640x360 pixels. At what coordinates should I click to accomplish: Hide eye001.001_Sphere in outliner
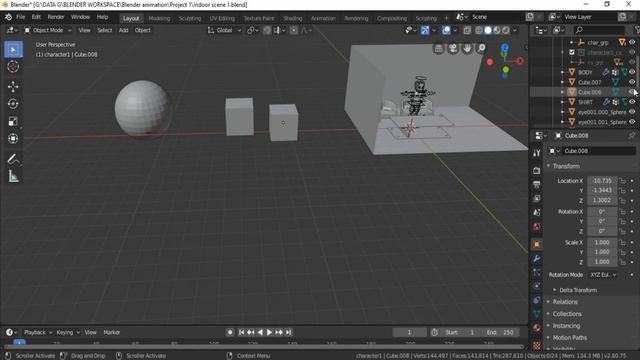[632, 122]
